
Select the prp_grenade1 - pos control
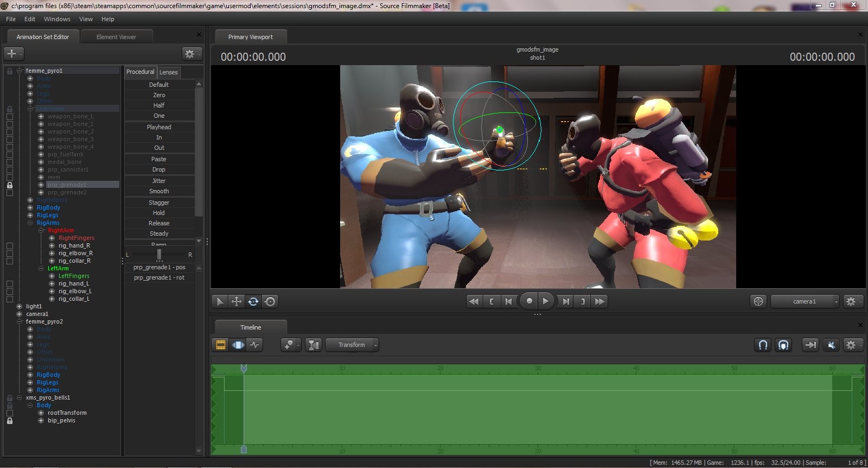(159, 267)
